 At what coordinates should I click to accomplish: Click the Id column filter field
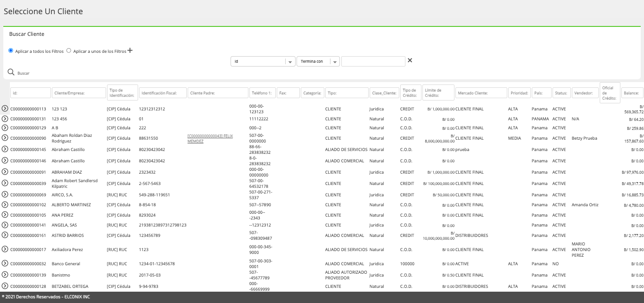(31, 93)
